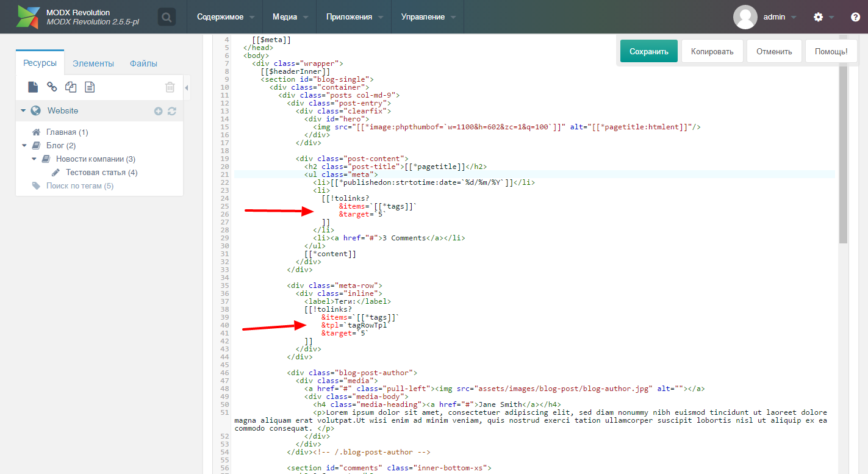
Task: Place cursor on [[*content]] code line
Action: 330,254
